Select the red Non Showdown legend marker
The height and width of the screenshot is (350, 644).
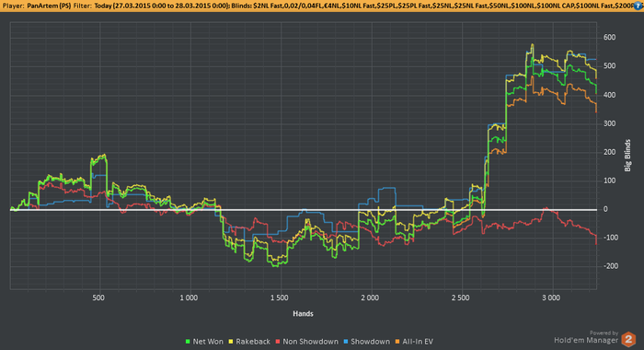tap(278, 342)
